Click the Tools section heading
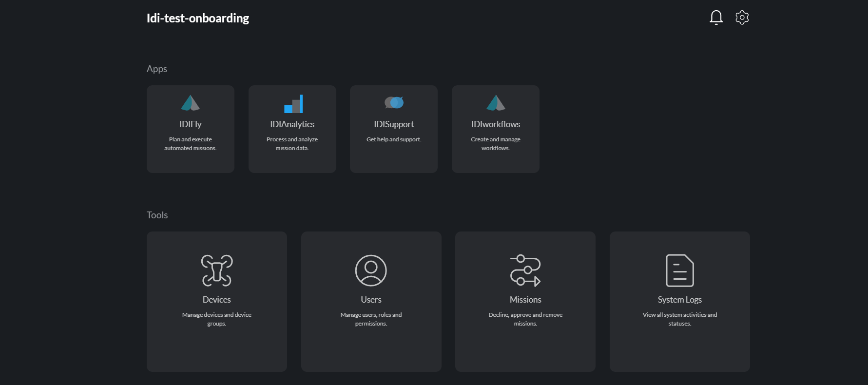 (x=157, y=215)
